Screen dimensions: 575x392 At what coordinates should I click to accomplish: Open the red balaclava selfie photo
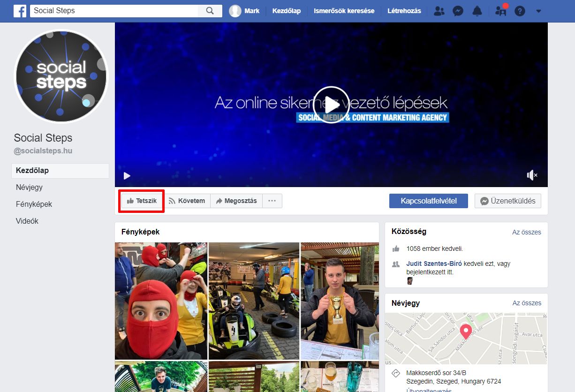(x=161, y=301)
